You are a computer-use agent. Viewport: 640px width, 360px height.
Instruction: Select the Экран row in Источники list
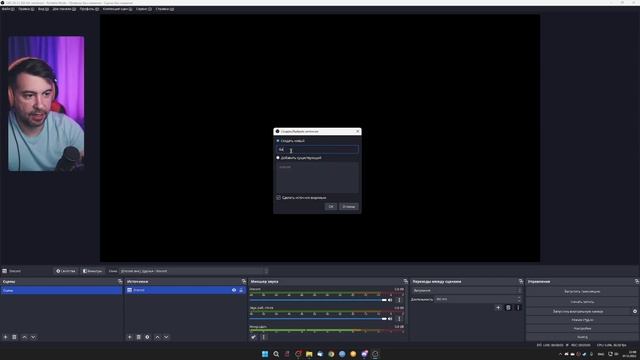point(185,290)
